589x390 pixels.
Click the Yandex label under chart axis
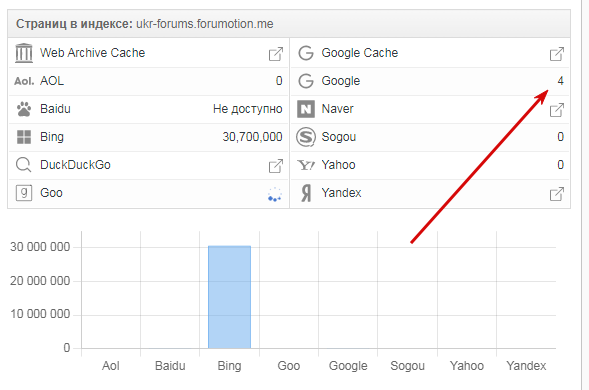click(526, 366)
